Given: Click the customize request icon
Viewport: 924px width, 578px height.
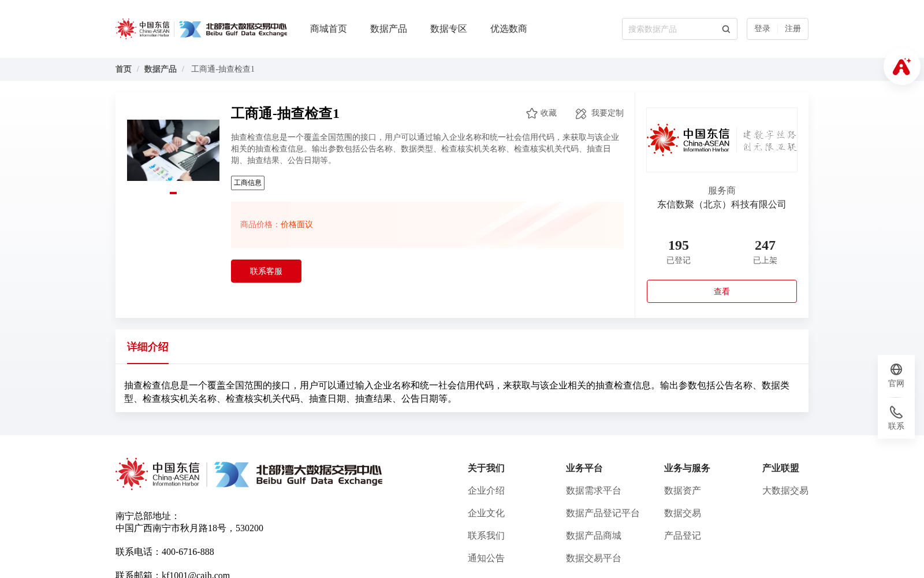Looking at the screenshot, I should tap(581, 113).
